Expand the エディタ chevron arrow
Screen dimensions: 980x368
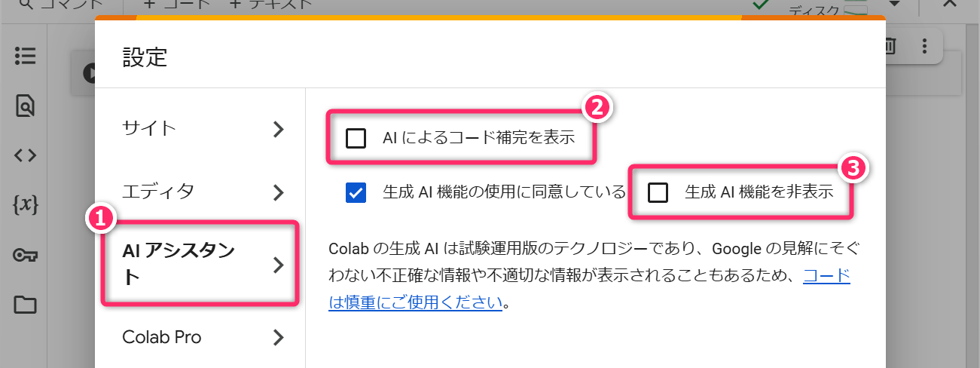click(279, 192)
